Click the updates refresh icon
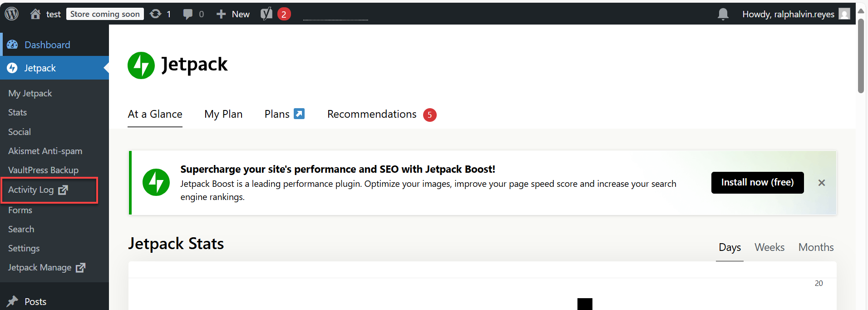The height and width of the screenshot is (310, 868). point(156,14)
